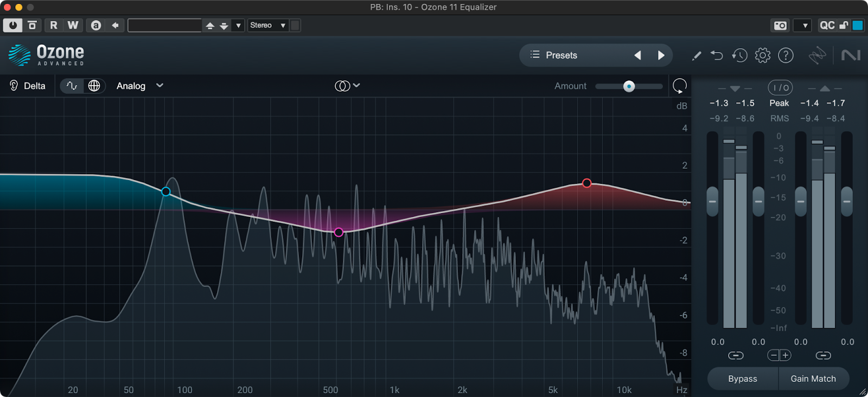The image size is (868, 397).
Task: Open the Presets list
Action: (x=561, y=55)
